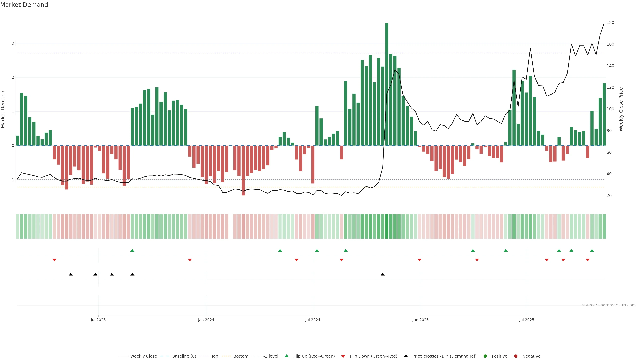Click first red flip-down marker on left

point(54,260)
